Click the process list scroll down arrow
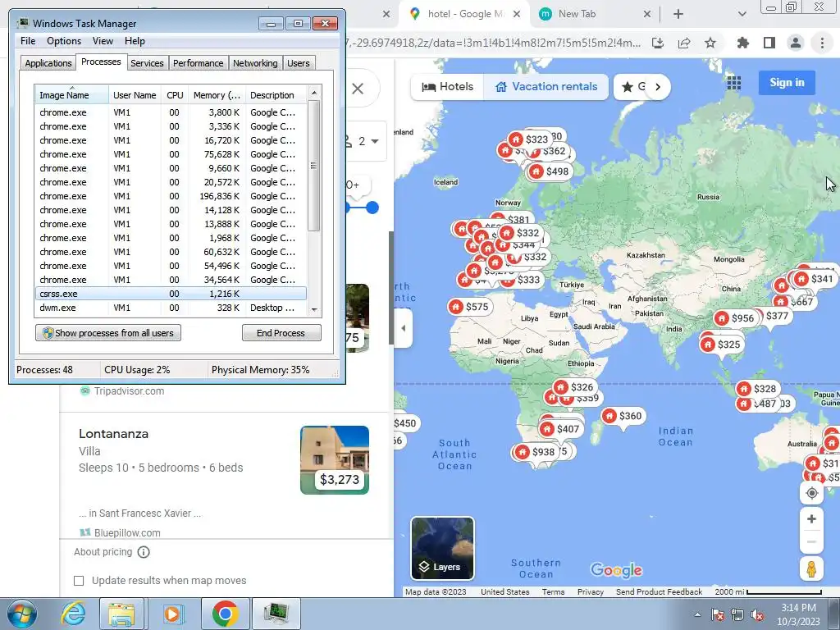This screenshot has height=630, width=840. (x=314, y=309)
